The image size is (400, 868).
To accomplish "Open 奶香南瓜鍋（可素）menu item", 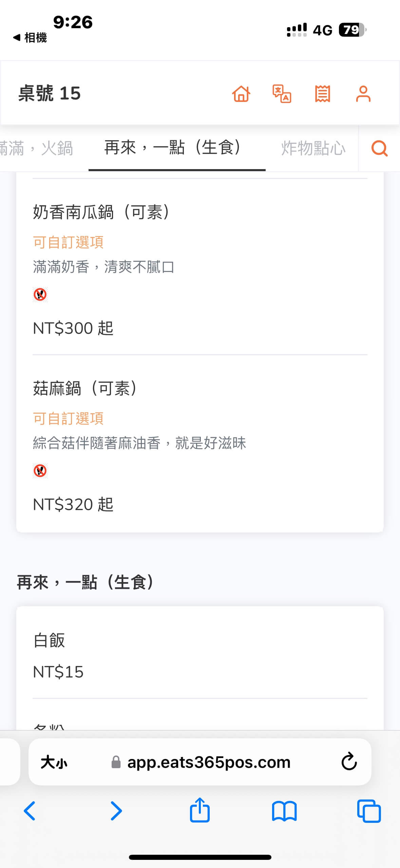I will [101, 212].
